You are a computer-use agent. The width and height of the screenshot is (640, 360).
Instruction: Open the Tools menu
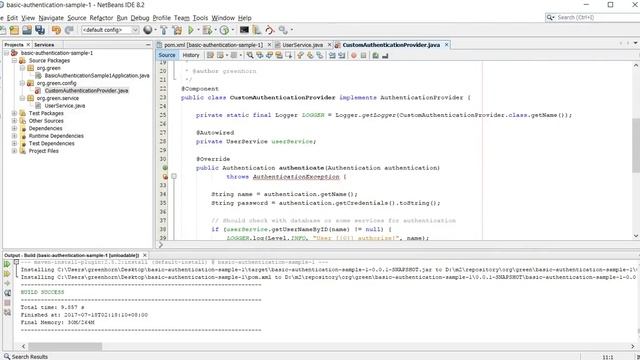tap(200, 18)
